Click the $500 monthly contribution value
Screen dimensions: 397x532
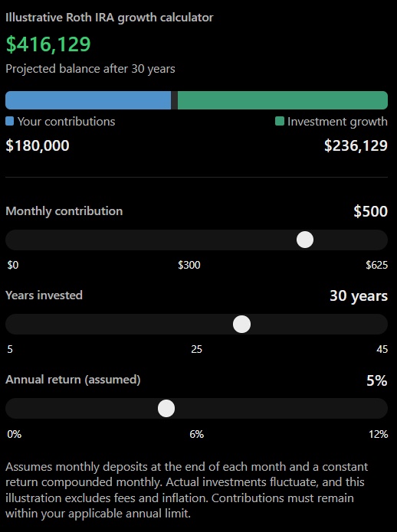[x=370, y=211]
